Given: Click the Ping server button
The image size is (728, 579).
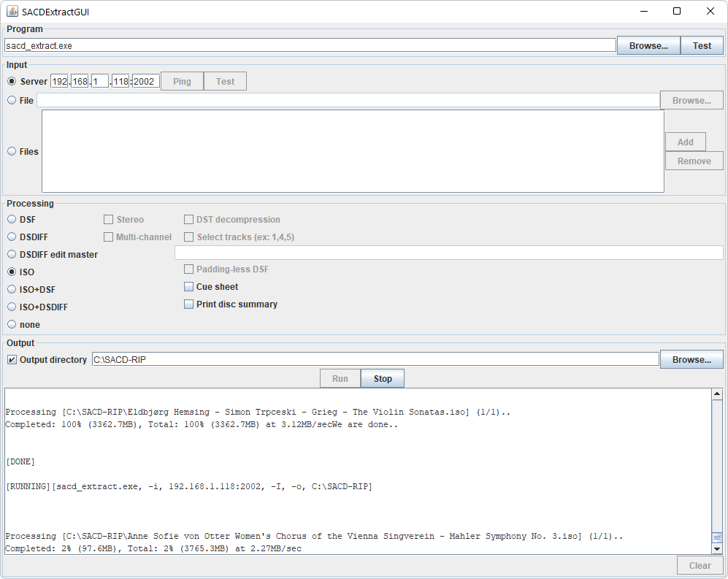Looking at the screenshot, I should [182, 81].
